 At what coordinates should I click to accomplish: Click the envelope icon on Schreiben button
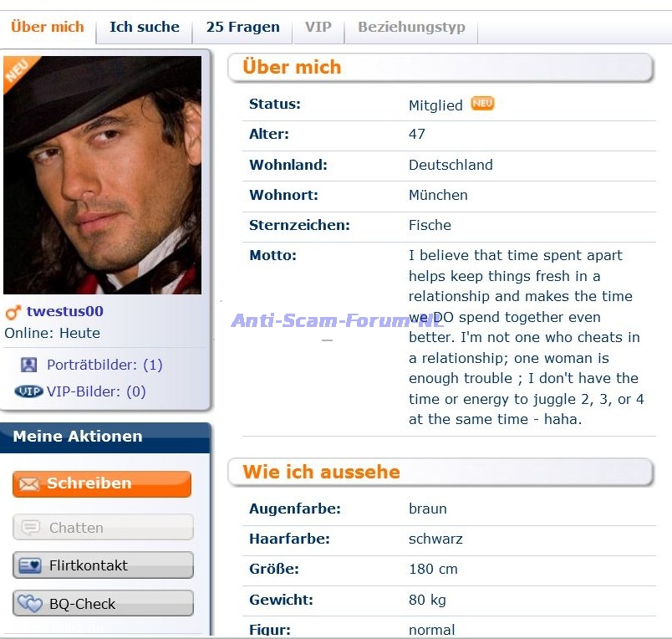29,484
